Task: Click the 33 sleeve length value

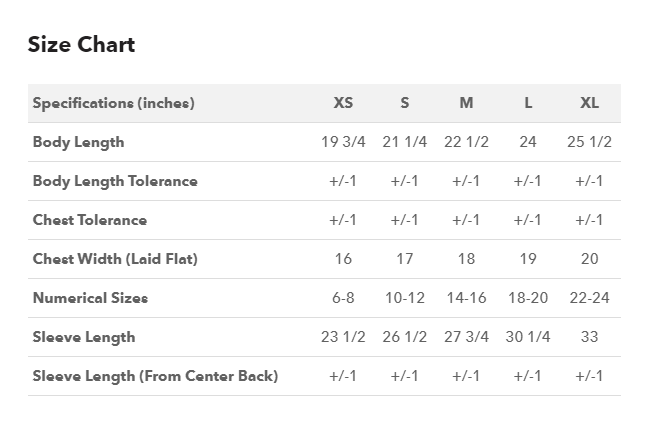Action: coord(589,337)
